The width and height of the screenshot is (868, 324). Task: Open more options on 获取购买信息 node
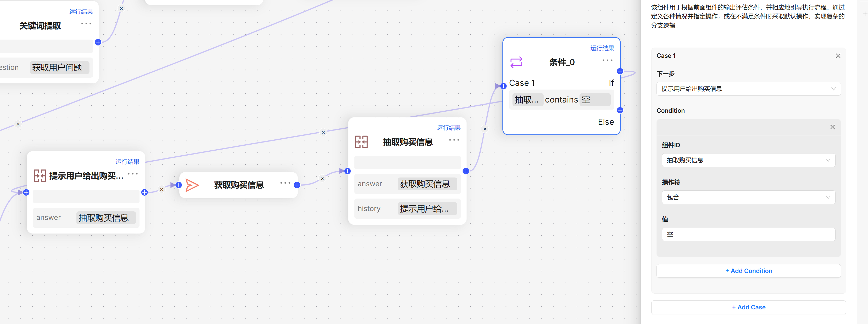285,183
